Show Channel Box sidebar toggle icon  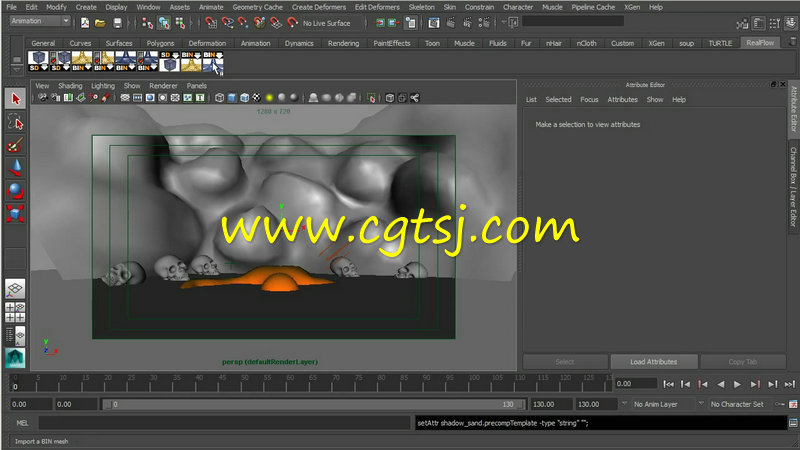[791, 23]
